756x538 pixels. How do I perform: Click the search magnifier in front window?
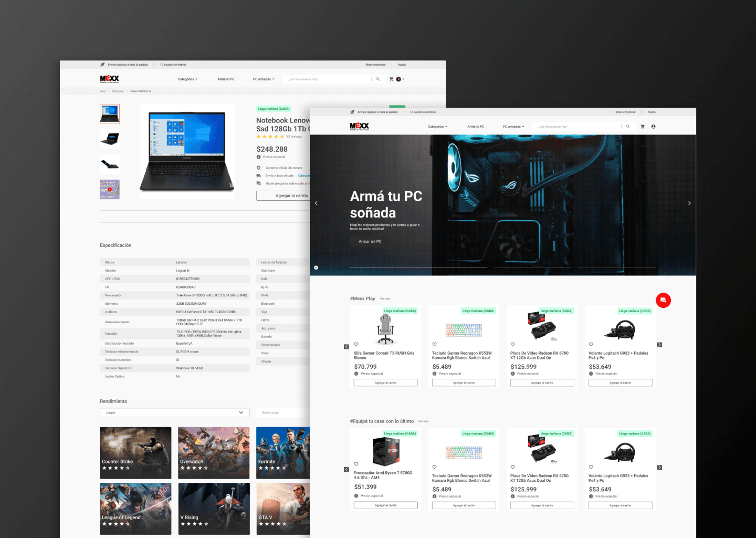tap(628, 127)
